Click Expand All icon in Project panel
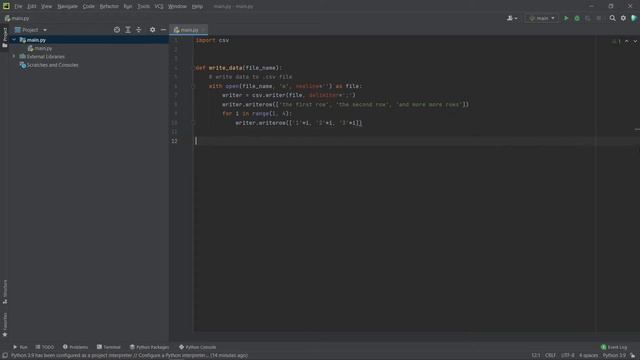Screen dimensions: 640x360 (128, 30)
